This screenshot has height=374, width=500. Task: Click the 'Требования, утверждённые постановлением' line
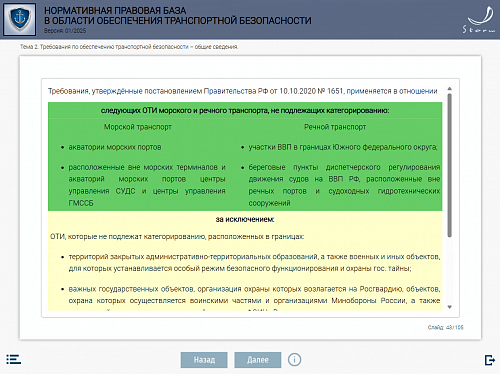(x=243, y=91)
